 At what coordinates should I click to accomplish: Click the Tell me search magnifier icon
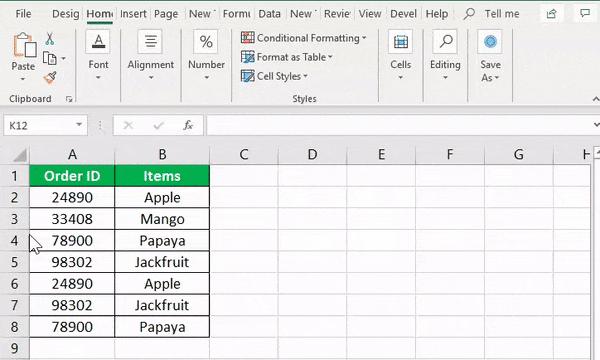coord(469,14)
